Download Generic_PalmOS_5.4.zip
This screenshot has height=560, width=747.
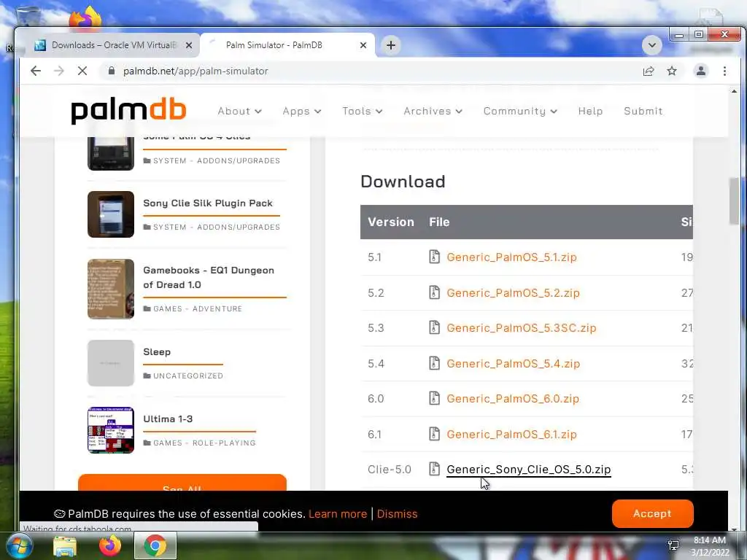point(513,363)
